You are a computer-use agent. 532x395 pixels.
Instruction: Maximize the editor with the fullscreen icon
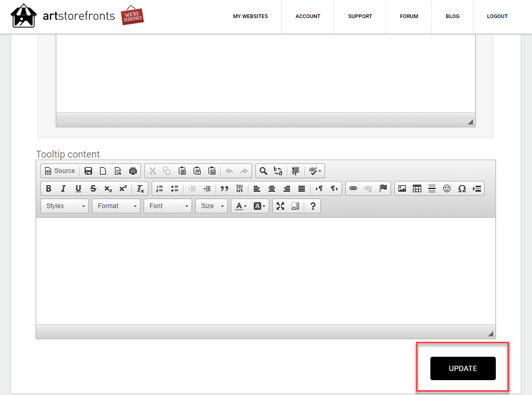click(280, 206)
